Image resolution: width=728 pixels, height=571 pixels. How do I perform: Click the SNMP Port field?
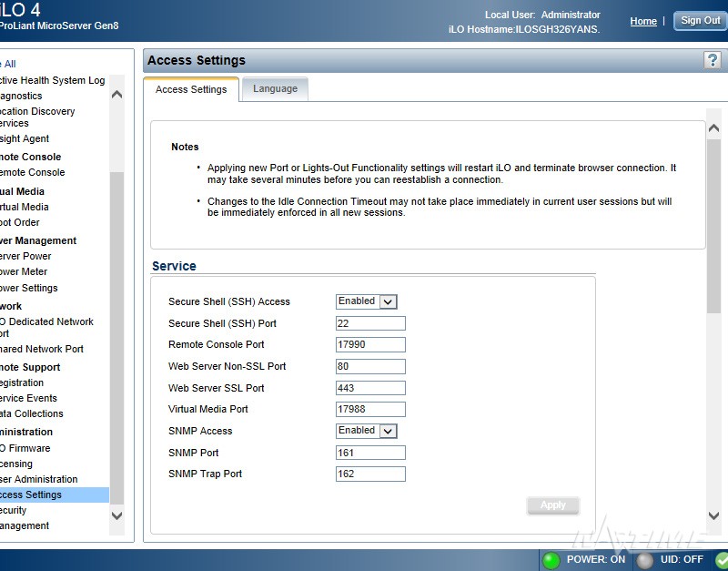370,453
